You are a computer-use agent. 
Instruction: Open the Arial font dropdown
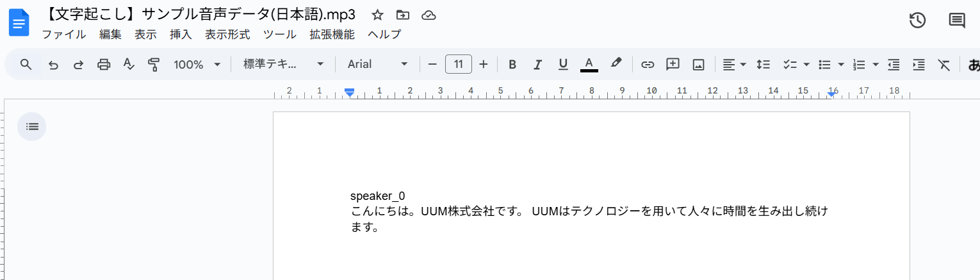378,64
